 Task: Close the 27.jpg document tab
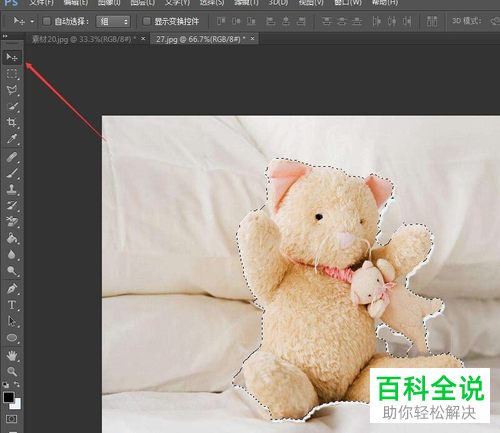tap(253, 39)
